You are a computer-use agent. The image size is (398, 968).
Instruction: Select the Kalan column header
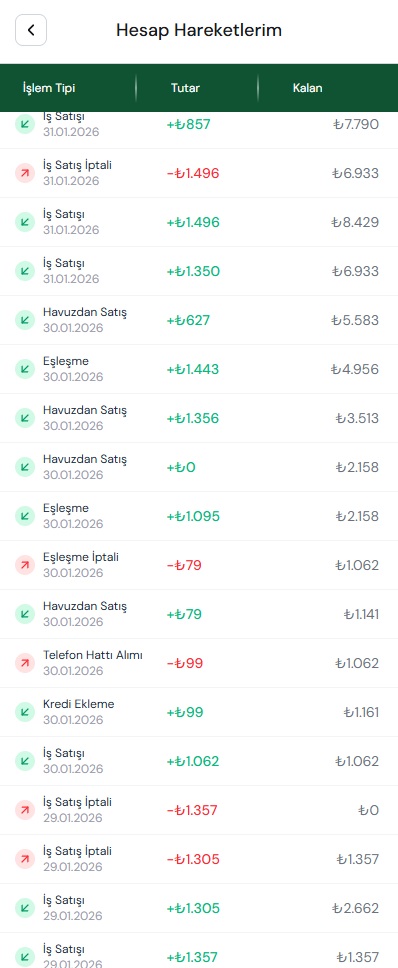point(307,88)
